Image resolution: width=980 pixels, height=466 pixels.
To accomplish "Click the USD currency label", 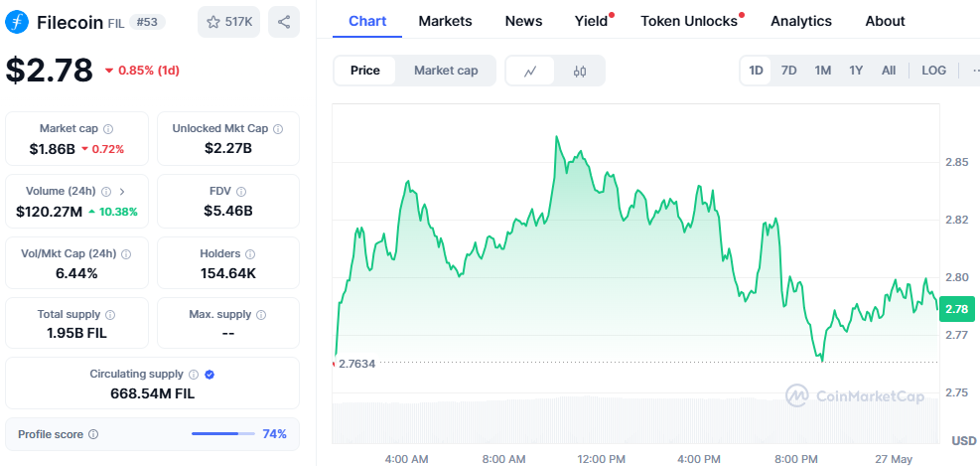I will click(x=964, y=441).
